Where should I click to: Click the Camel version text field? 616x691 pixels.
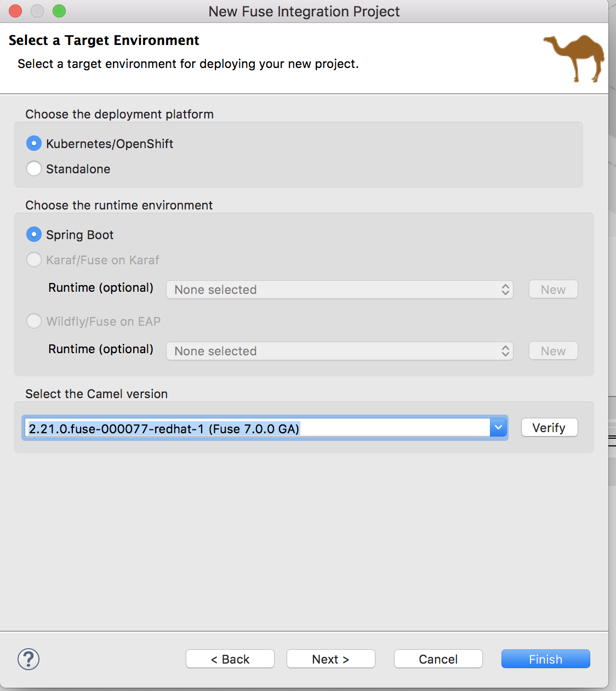pos(258,428)
